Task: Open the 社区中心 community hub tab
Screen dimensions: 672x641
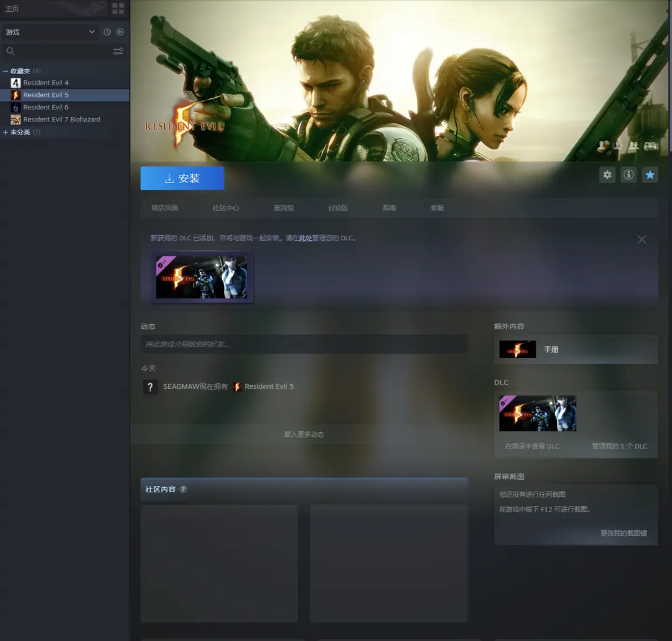Action: (x=226, y=208)
